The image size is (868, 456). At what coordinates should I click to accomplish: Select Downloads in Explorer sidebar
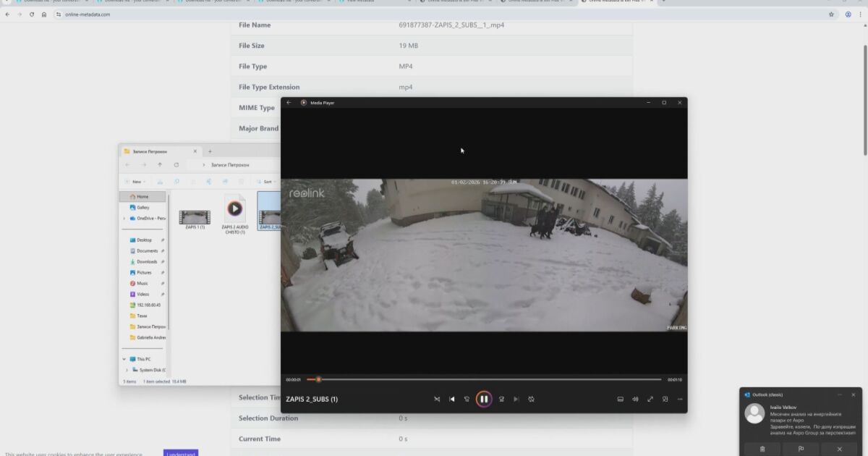pos(146,261)
